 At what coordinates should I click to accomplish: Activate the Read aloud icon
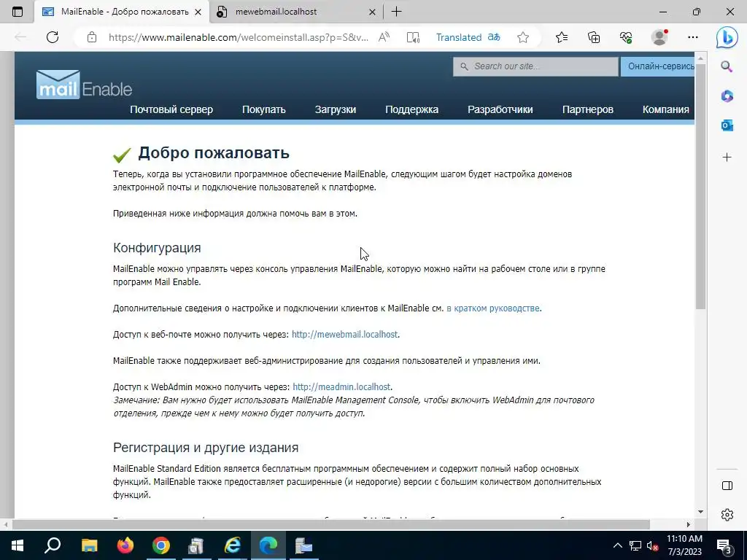[x=384, y=37]
